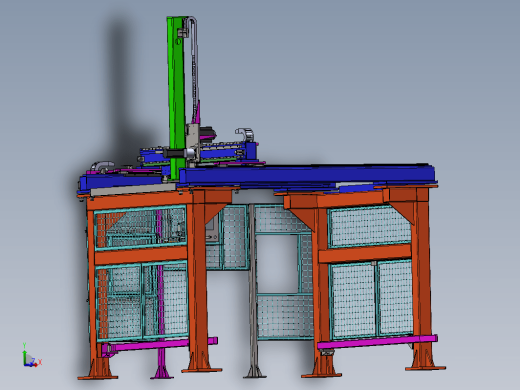
Task: Select the black motor on the carriage
Action: coord(175,154)
